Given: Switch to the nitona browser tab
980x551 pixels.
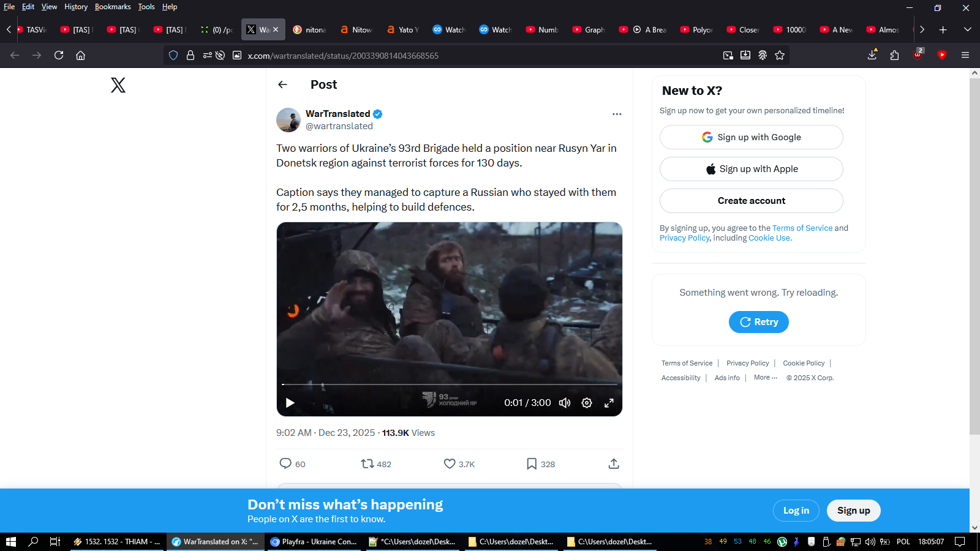Looking at the screenshot, I should 310,29.
